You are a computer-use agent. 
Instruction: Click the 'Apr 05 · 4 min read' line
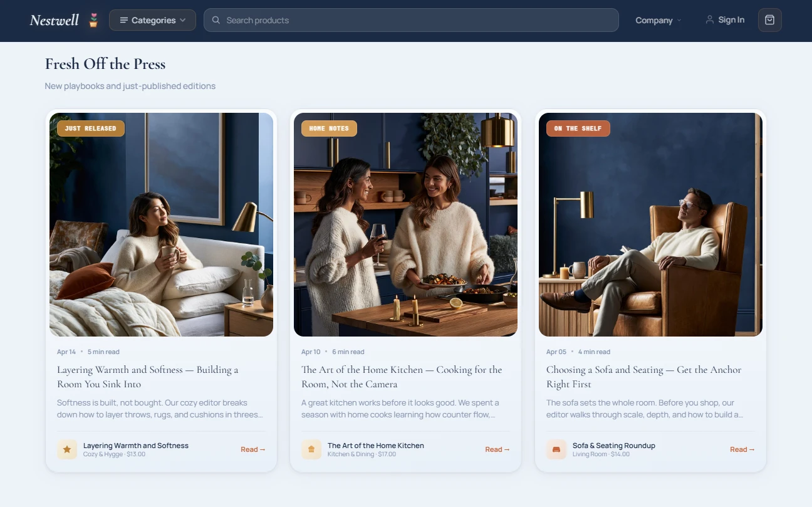[x=578, y=352]
